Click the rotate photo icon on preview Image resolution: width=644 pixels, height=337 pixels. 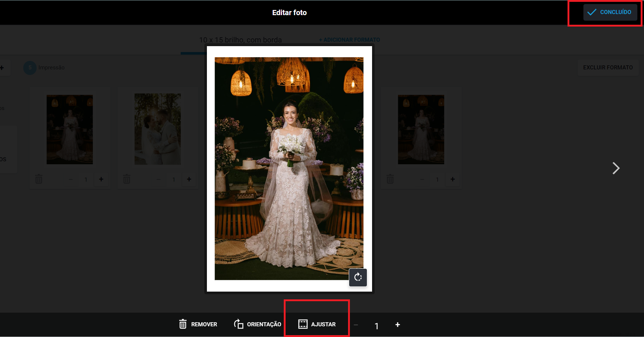[358, 277]
